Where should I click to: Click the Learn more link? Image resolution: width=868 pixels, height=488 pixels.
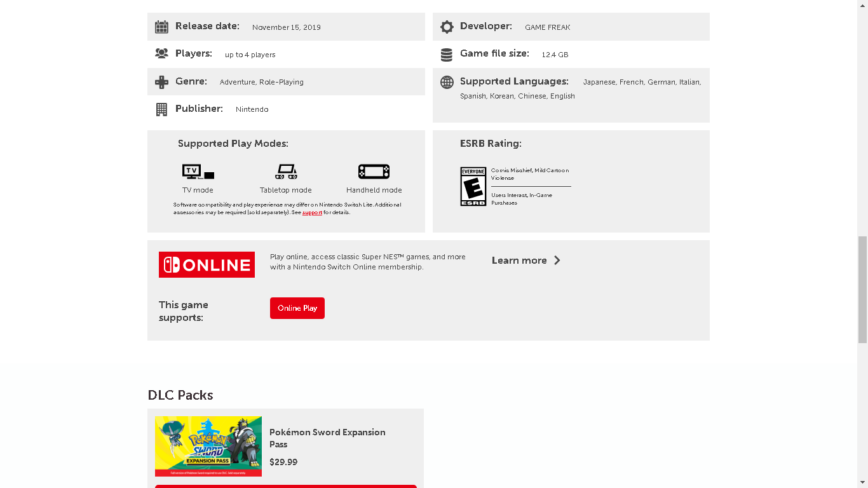click(x=519, y=261)
